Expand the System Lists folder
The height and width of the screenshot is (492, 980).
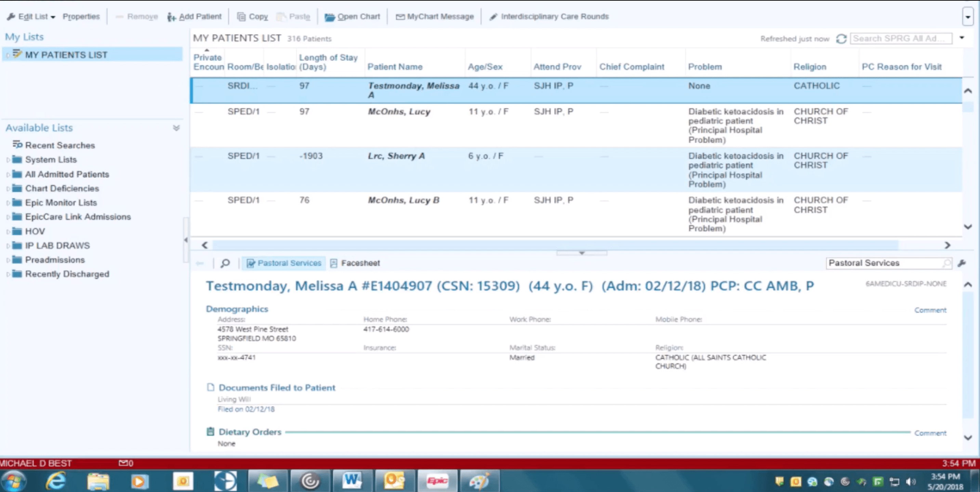tap(8, 160)
